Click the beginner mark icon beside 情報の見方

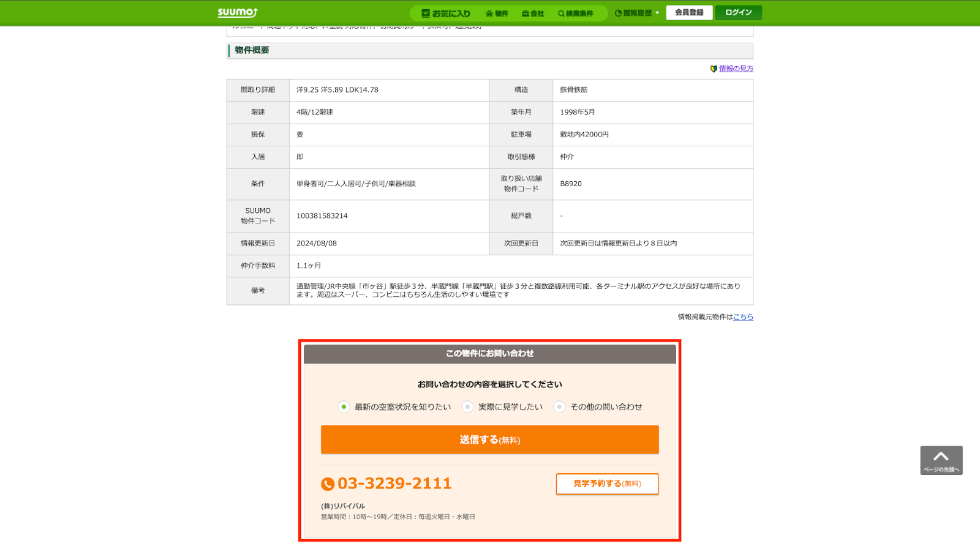tap(714, 69)
